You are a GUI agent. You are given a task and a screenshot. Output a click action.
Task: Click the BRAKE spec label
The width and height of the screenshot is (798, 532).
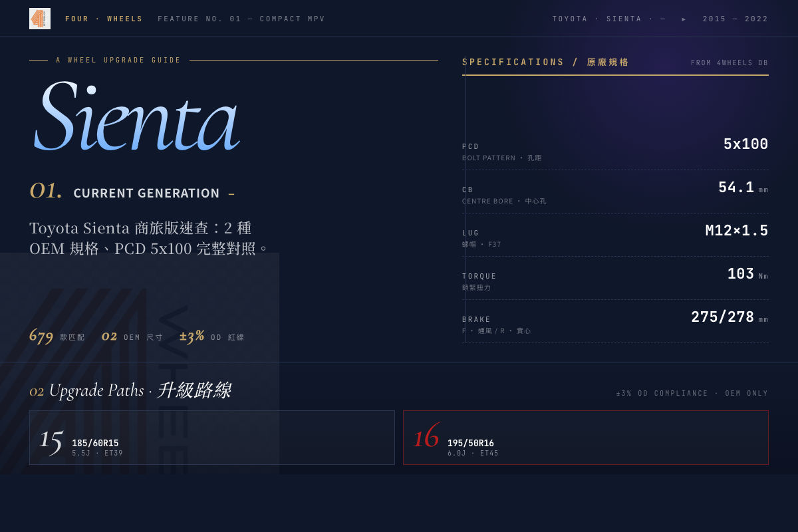click(497, 325)
